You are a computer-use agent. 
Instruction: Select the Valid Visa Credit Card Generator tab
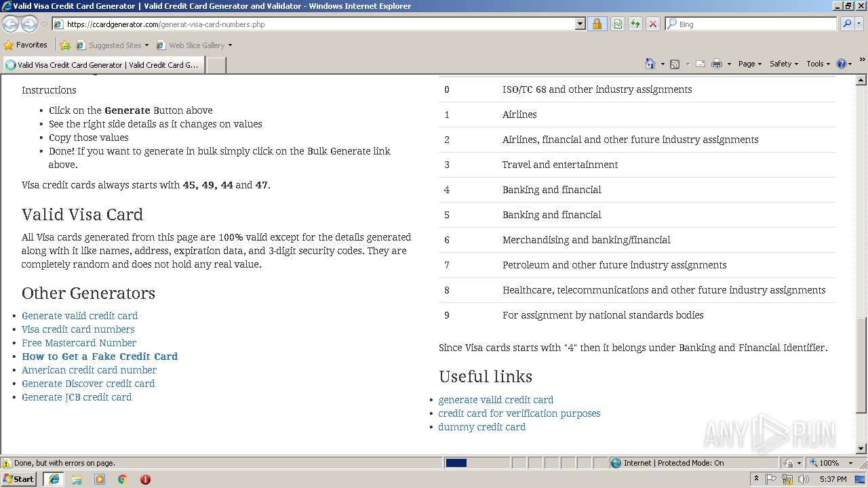pos(102,65)
